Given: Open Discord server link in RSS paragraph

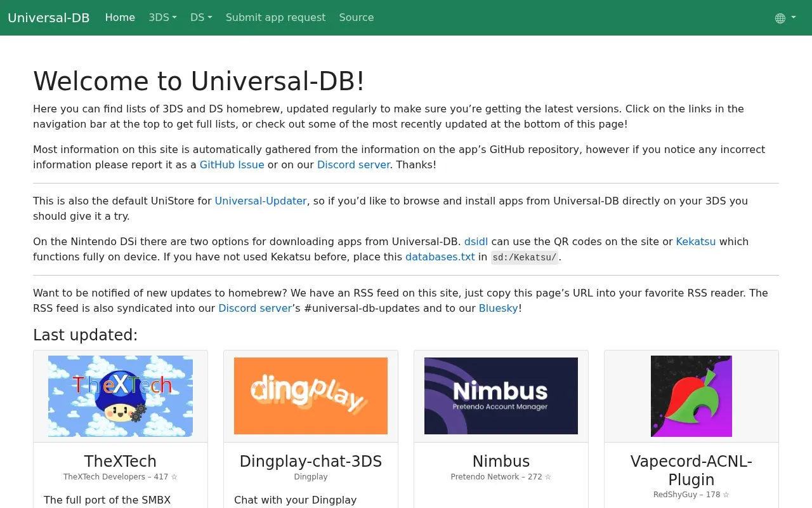Looking at the screenshot, I should (254, 309).
